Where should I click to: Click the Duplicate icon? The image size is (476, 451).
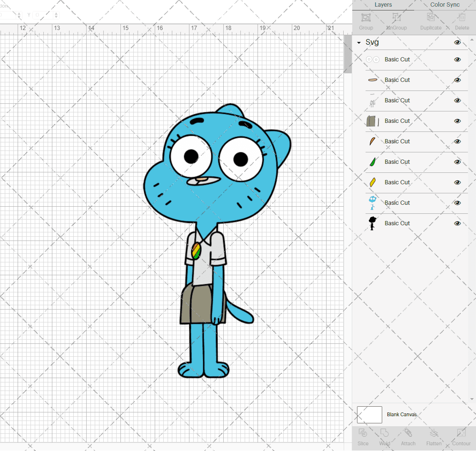point(431,18)
